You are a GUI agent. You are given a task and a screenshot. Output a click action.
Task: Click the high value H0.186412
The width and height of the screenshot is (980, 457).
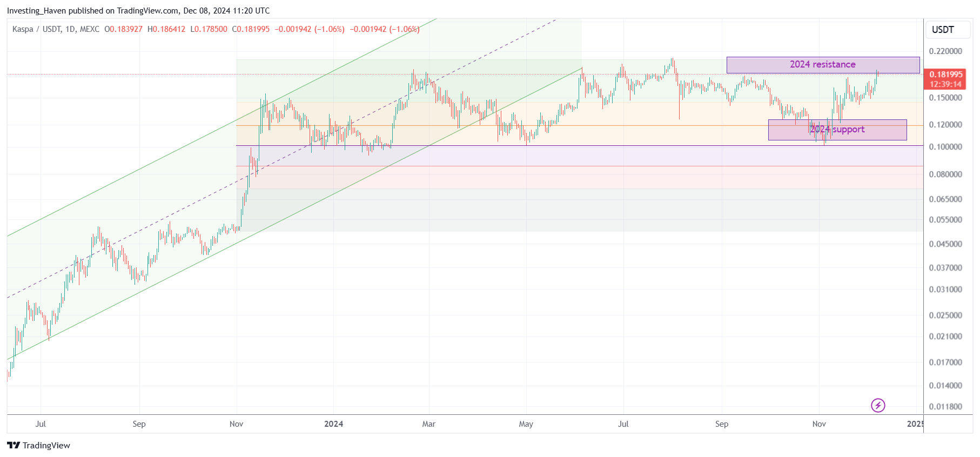pyautogui.click(x=166, y=29)
